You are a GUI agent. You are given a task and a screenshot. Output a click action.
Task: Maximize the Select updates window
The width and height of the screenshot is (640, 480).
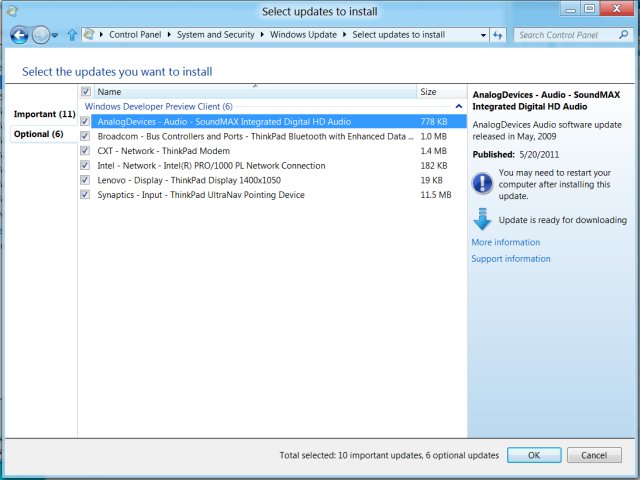pos(590,9)
